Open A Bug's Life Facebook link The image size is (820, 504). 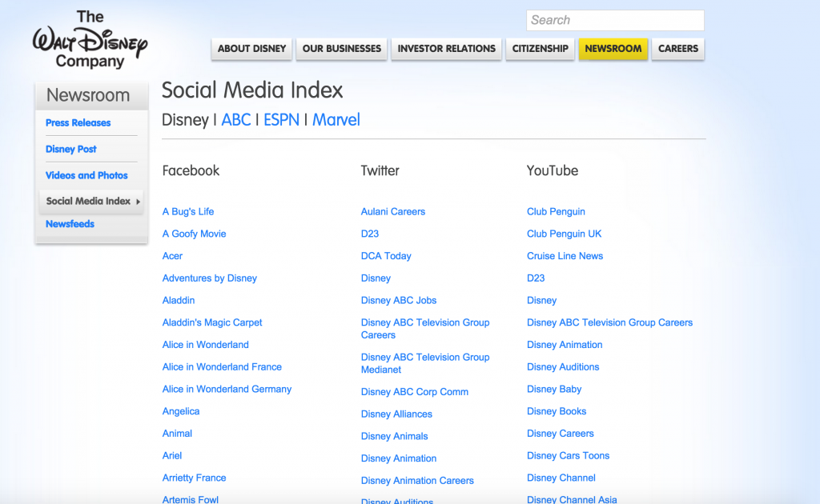[x=187, y=211]
